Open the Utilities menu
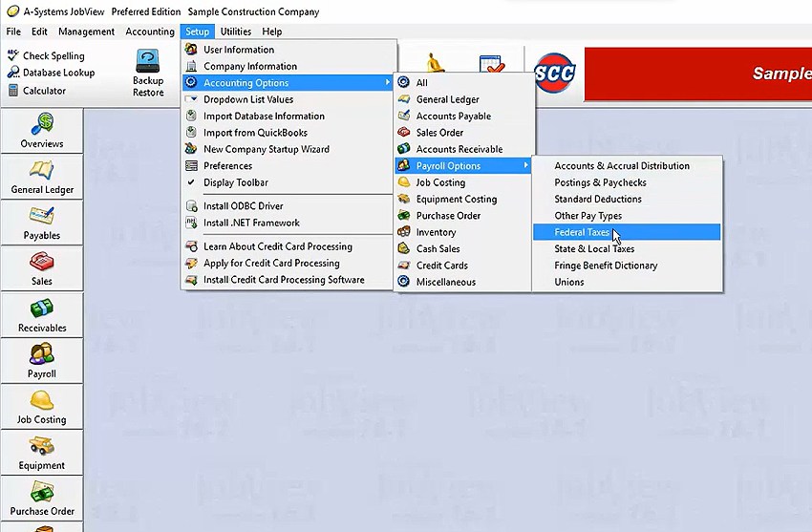The width and height of the screenshot is (812, 532). (236, 32)
